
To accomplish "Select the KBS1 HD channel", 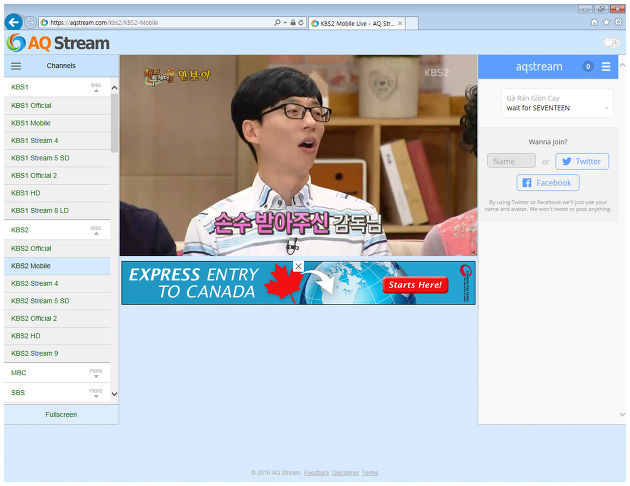I will (x=57, y=193).
